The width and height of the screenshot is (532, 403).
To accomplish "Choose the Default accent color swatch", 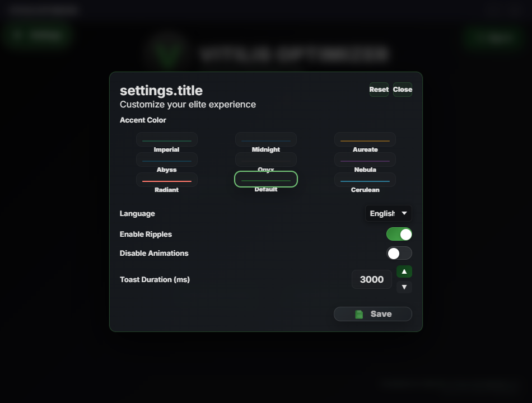I will pos(265,180).
